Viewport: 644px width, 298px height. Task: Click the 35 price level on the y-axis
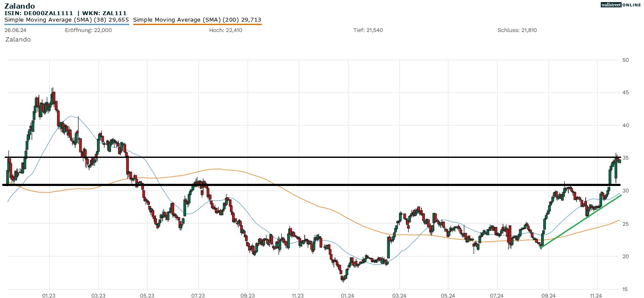coord(625,158)
